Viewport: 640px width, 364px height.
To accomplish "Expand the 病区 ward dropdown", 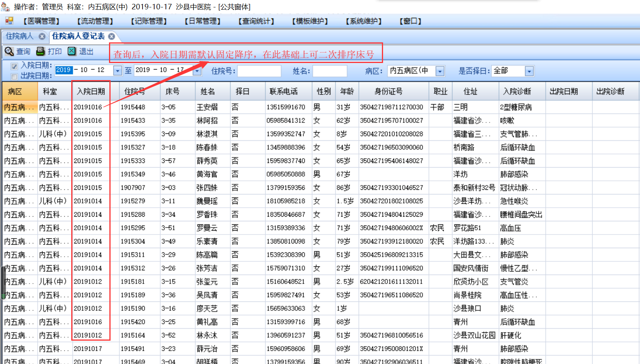I will click(440, 71).
